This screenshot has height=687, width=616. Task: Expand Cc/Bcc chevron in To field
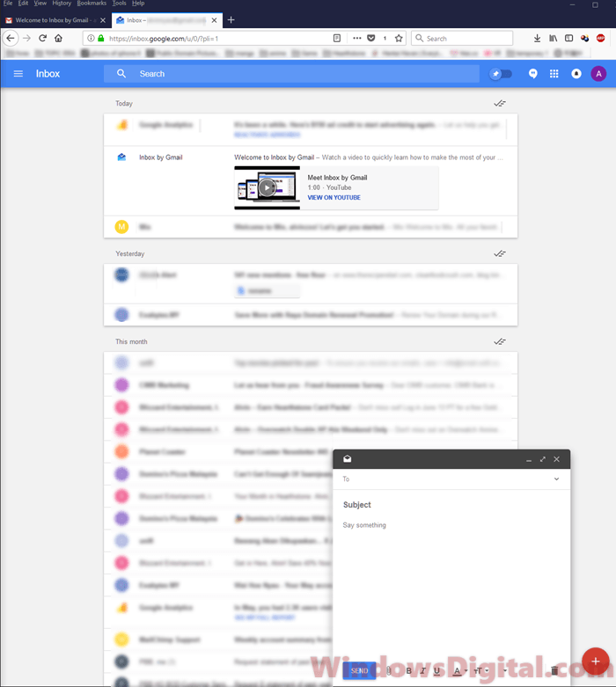pos(556,479)
